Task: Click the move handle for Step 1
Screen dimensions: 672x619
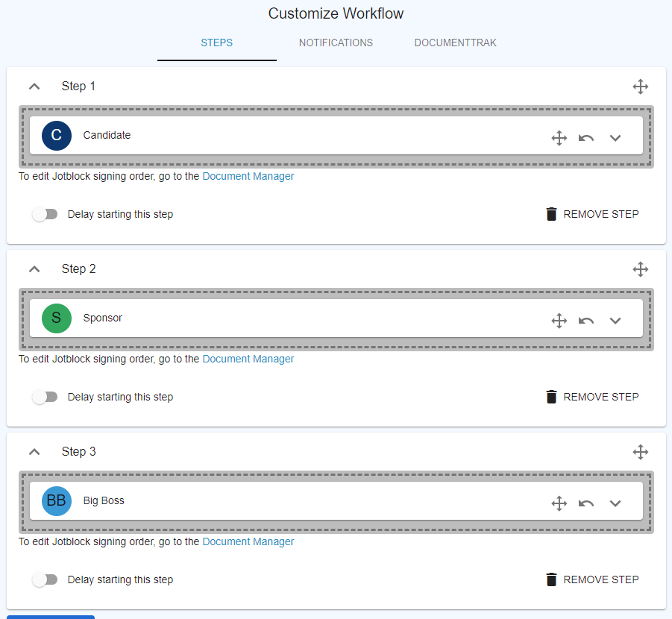Action: 640,87
